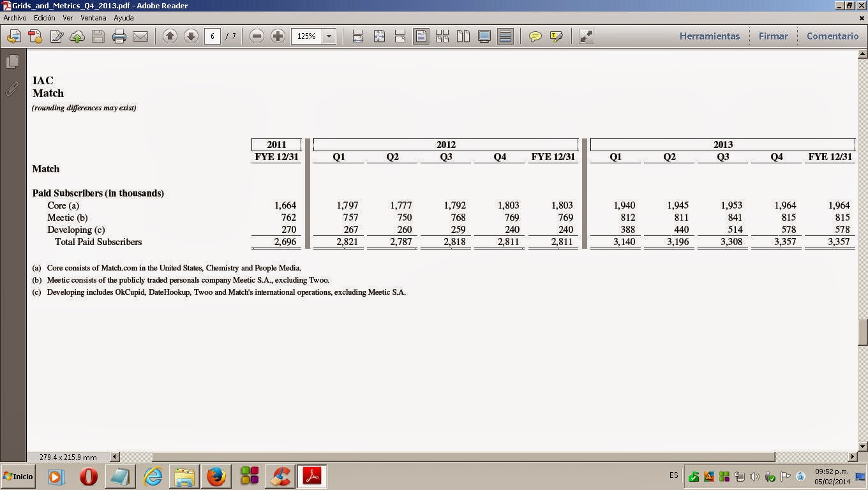Zoom out using the minus button
Image resolution: width=868 pixels, height=490 pixels.
(257, 36)
